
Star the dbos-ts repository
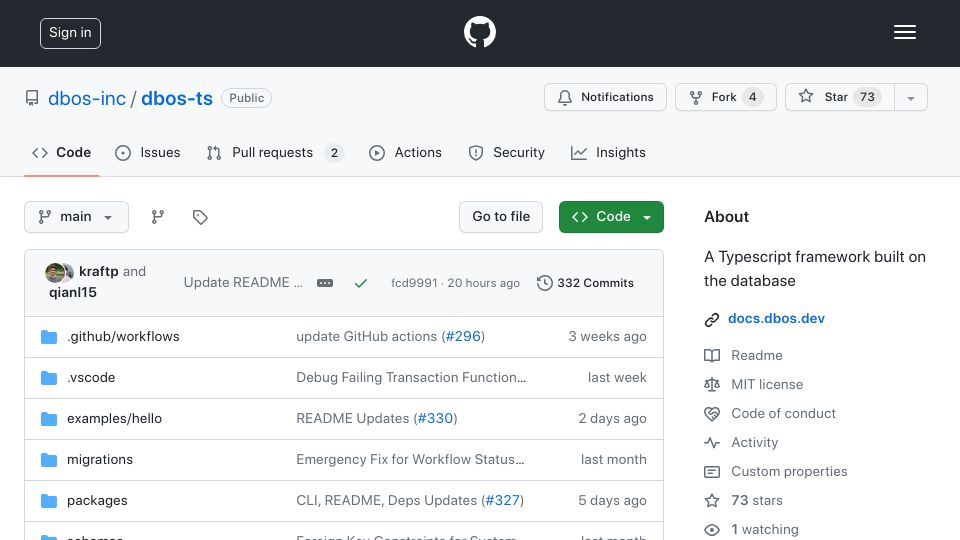(x=840, y=97)
